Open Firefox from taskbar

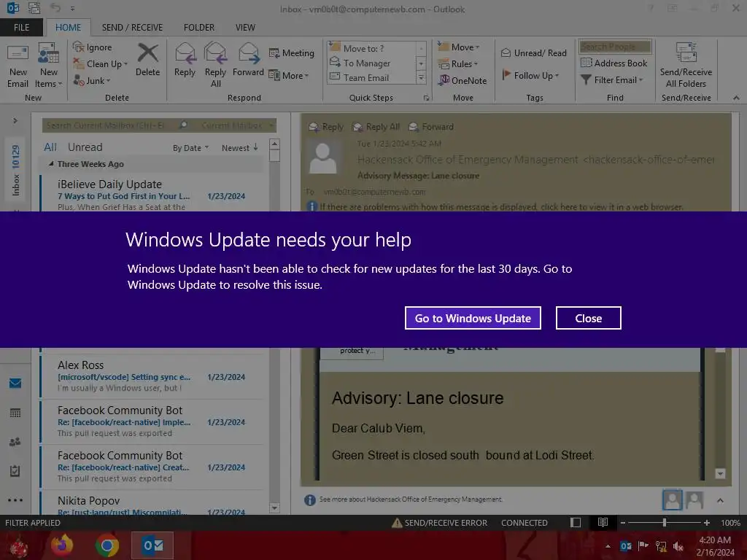(x=63, y=545)
